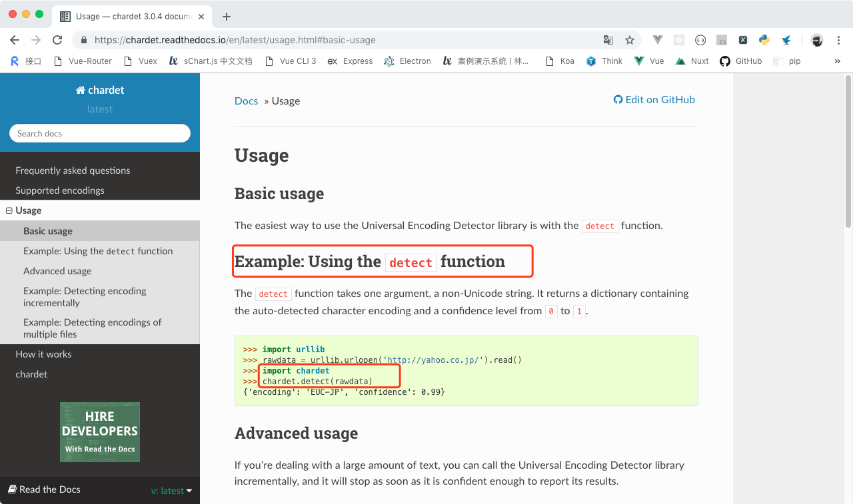Open the Think bookmark
This screenshot has height=504, width=853.
pyautogui.click(x=604, y=61)
